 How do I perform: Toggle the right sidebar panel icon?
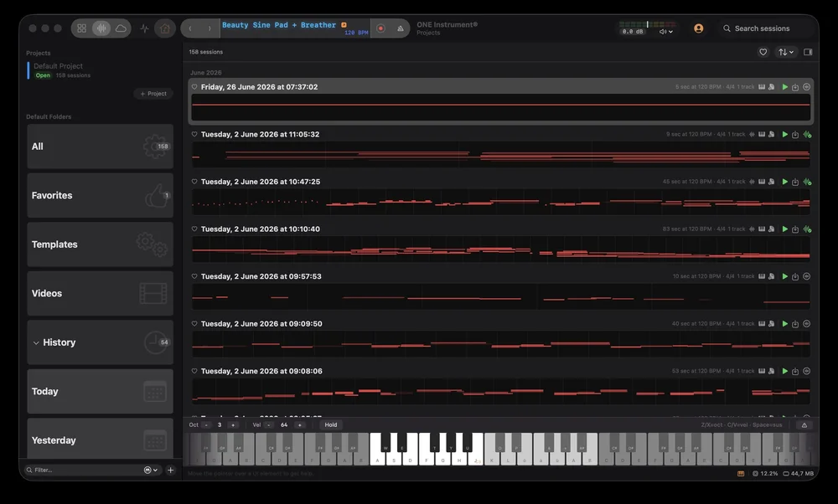[x=808, y=52]
